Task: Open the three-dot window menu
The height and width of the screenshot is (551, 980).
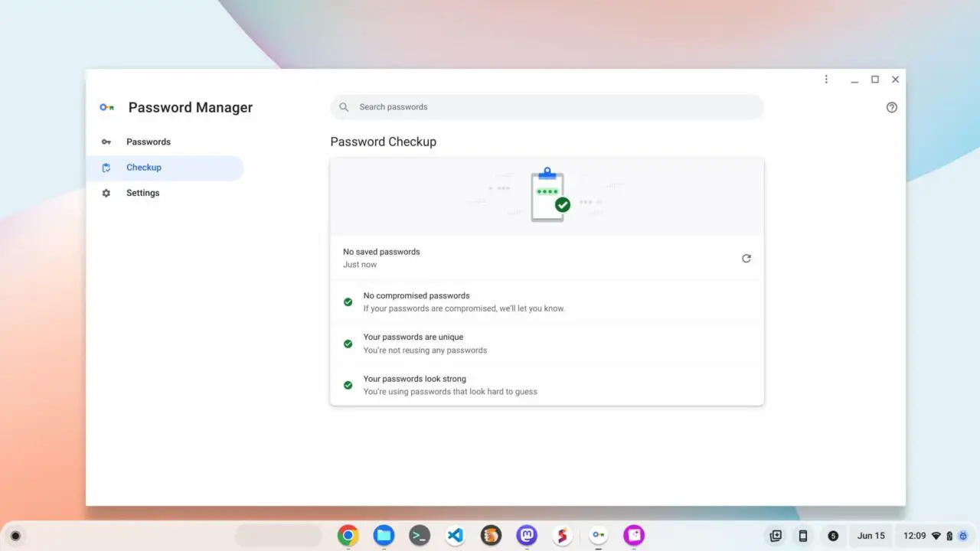Action: pos(826,80)
